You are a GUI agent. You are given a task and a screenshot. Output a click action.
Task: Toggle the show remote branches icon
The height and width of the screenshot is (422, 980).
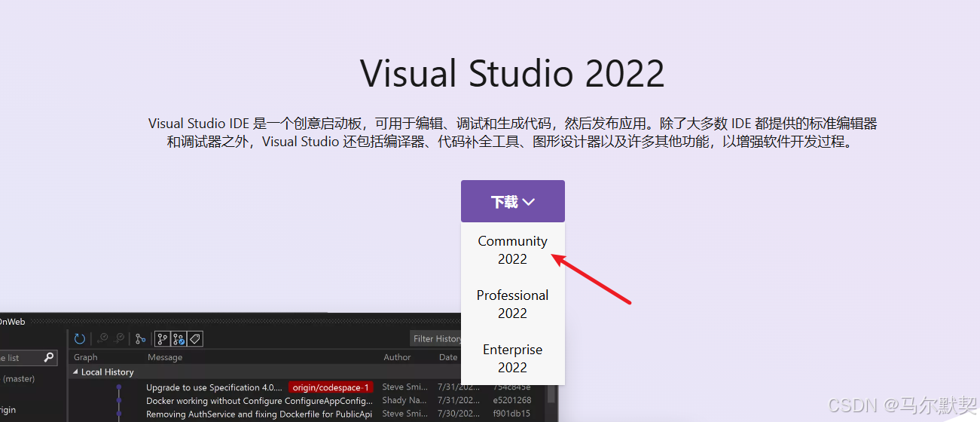(179, 338)
